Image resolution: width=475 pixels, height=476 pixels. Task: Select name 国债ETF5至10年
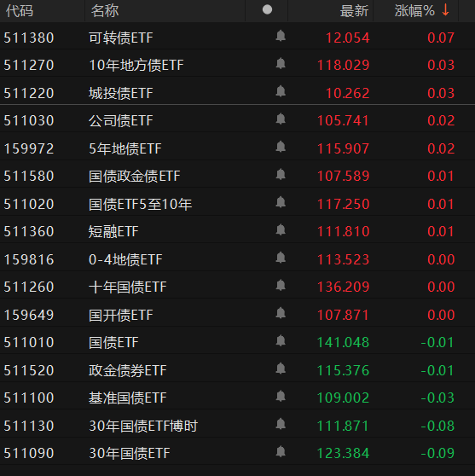tap(140, 204)
